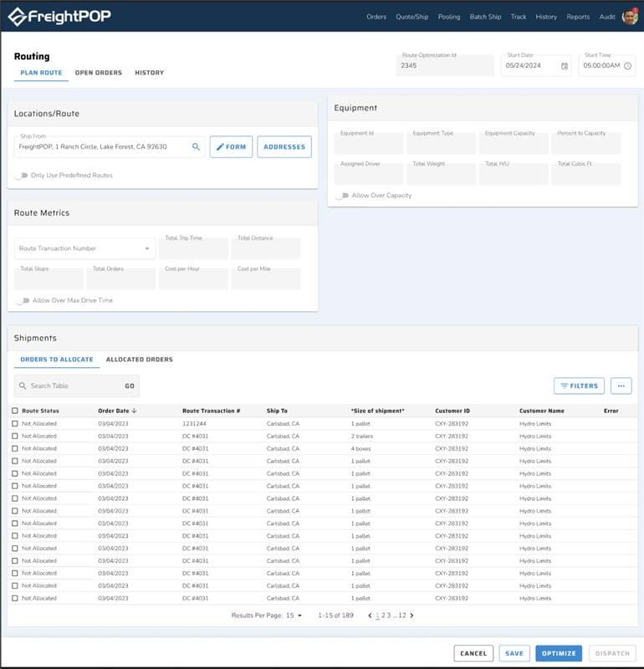Image resolution: width=644 pixels, height=669 pixels.
Task: Check the row with transaction 1231244
Action: (15, 424)
